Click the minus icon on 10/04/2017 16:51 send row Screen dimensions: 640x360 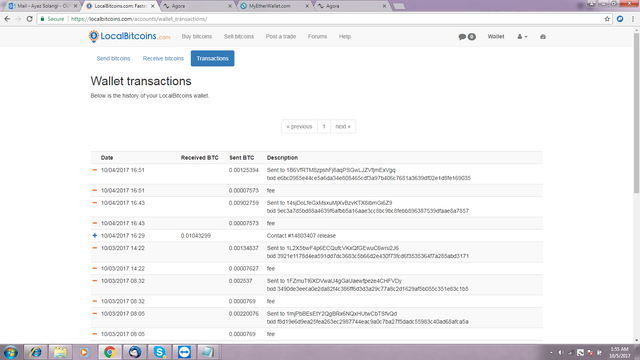point(95,170)
